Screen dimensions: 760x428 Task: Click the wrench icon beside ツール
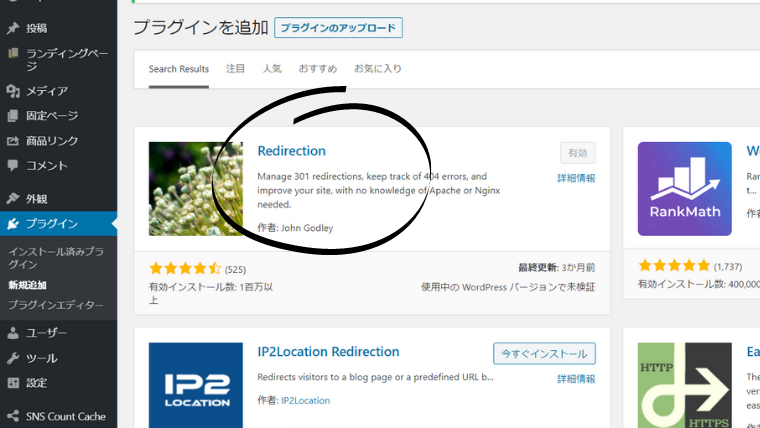[x=13, y=358]
